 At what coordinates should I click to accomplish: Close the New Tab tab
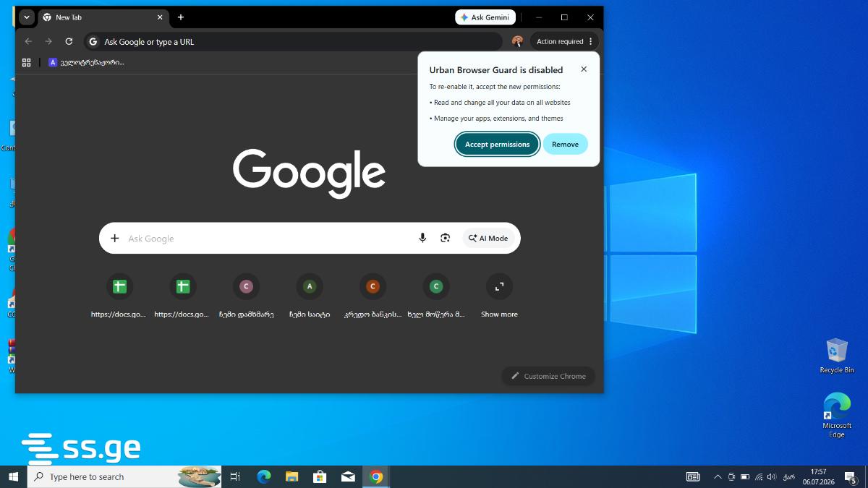tap(160, 17)
